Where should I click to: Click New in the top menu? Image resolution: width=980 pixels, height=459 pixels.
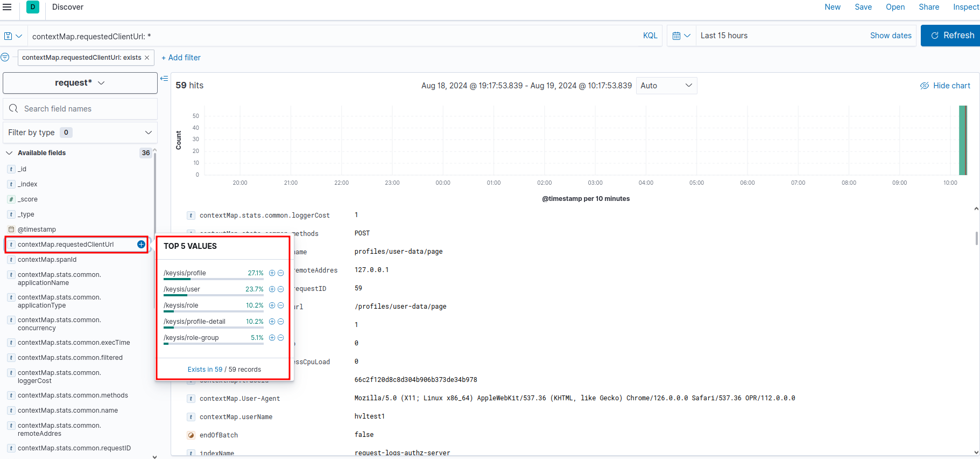[833, 7]
